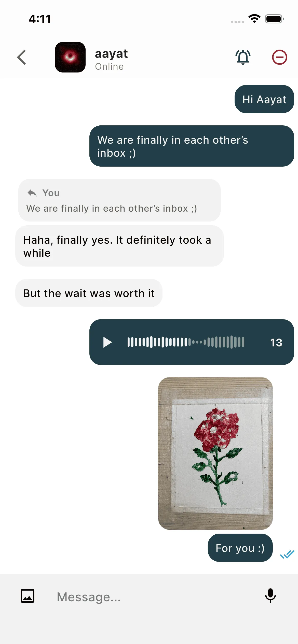298x644 pixels.
Task: Toggle notifications with the bell icon
Action: pos(243,57)
